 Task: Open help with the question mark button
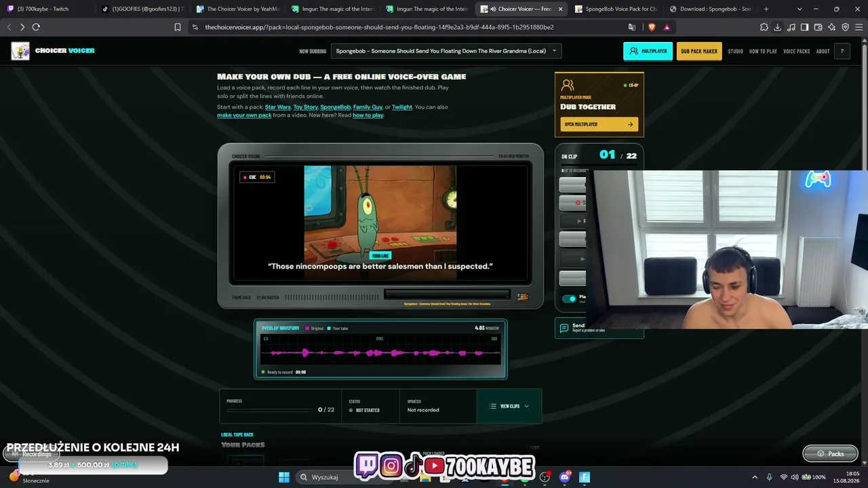pos(842,51)
